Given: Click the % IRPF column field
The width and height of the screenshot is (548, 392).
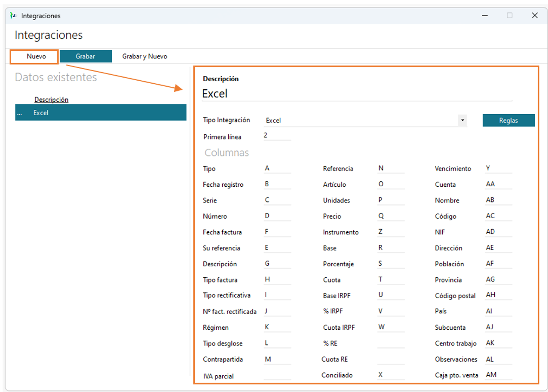Looking at the screenshot, I should (x=391, y=311).
